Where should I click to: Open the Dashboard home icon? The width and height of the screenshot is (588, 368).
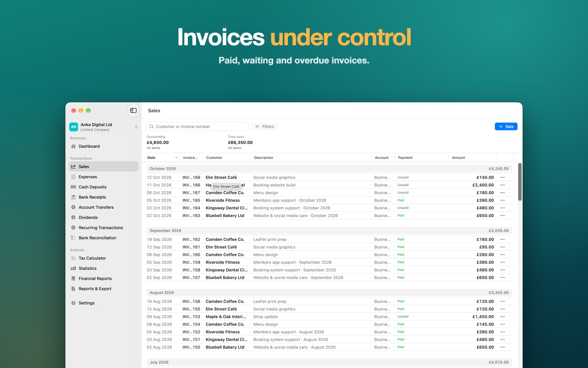(x=73, y=146)
